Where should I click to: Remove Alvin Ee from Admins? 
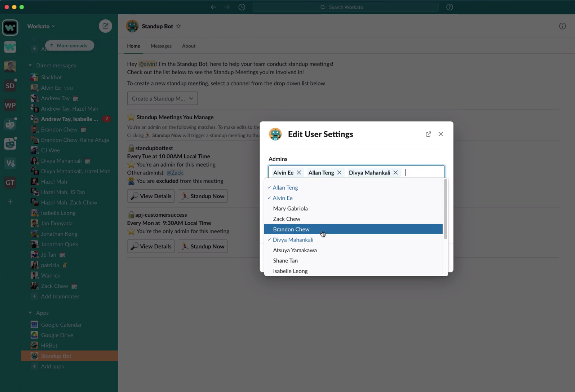(299, 172)
